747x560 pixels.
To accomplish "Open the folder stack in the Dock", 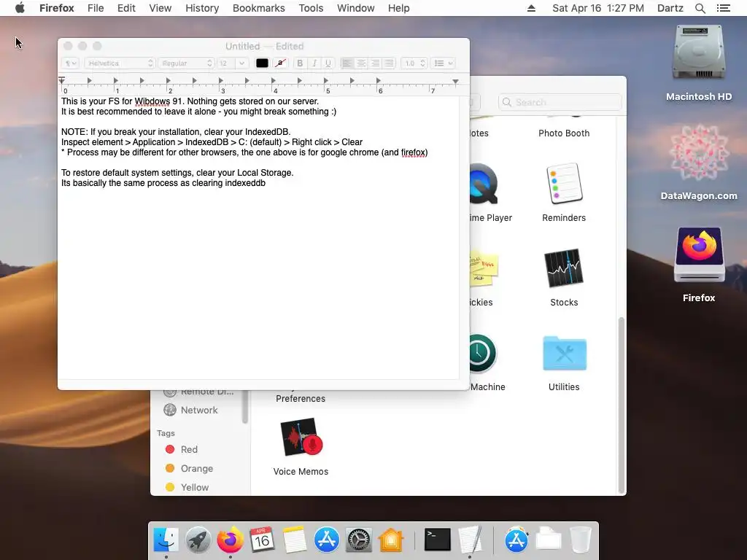I will pos(549,540).
